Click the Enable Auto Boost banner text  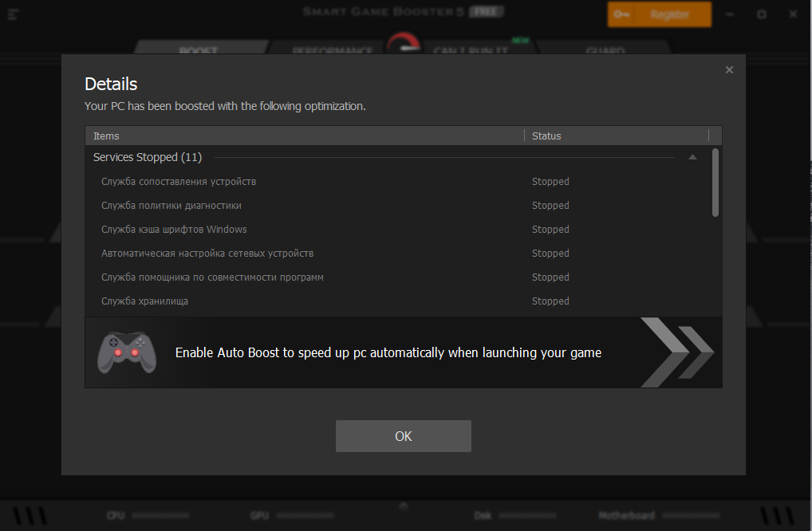(x=388, y=352)
